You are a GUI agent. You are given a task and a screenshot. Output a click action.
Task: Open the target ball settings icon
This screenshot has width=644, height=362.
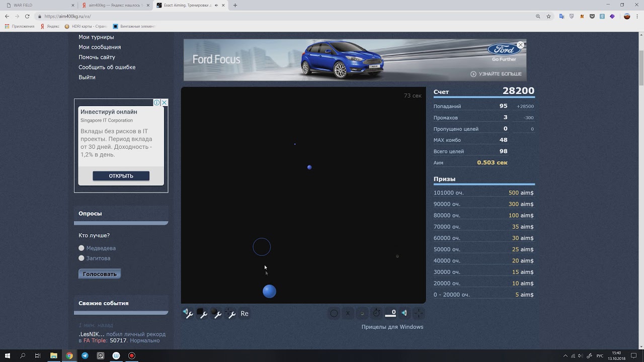pyautogui.click(x=216, y=313)
